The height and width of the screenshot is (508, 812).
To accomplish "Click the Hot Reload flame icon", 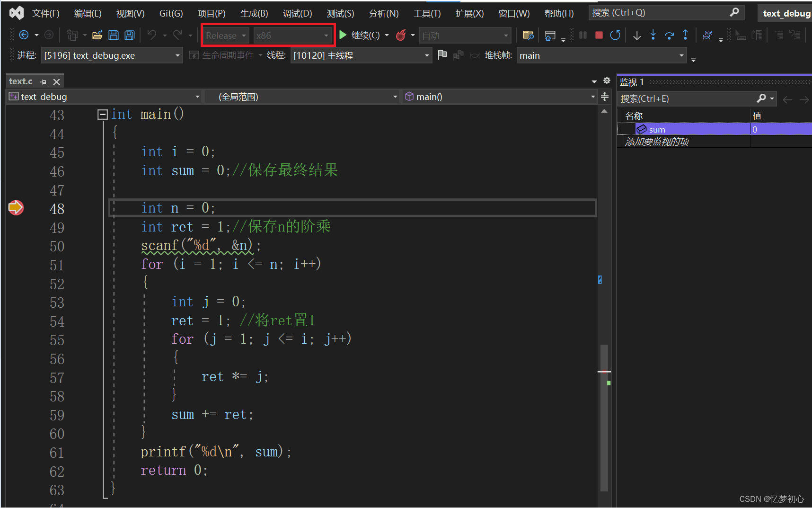I will [x=401, y=35].
